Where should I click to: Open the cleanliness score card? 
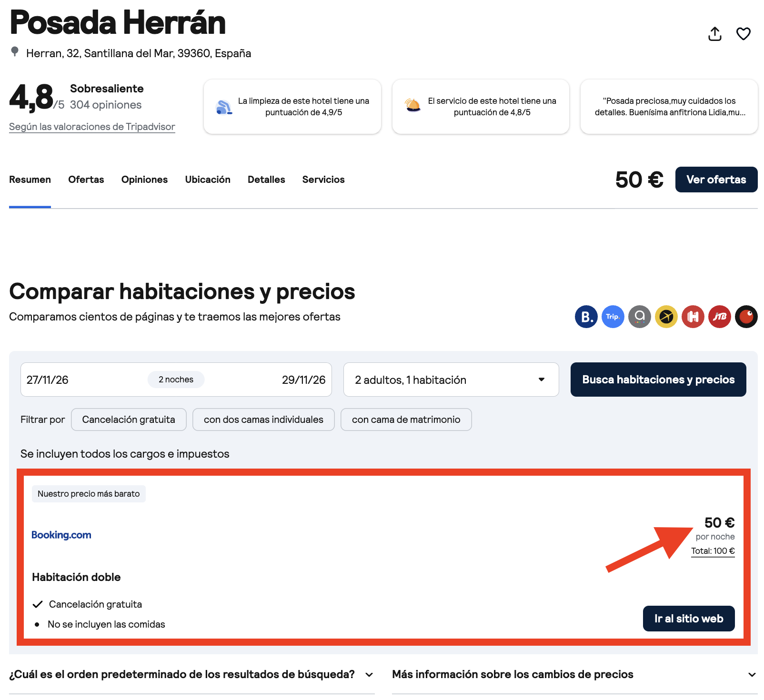pyautogui.click(x=292, y=107)
